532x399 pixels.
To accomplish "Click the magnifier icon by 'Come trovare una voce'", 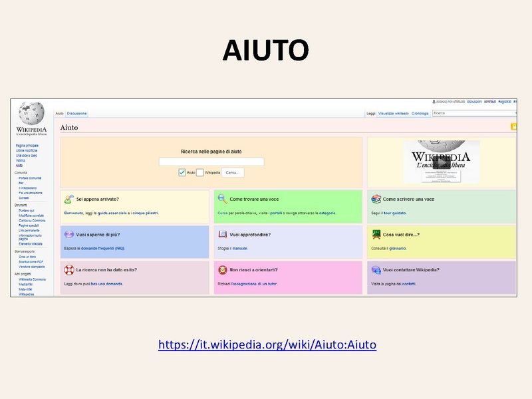I will (x=222, y=199).
